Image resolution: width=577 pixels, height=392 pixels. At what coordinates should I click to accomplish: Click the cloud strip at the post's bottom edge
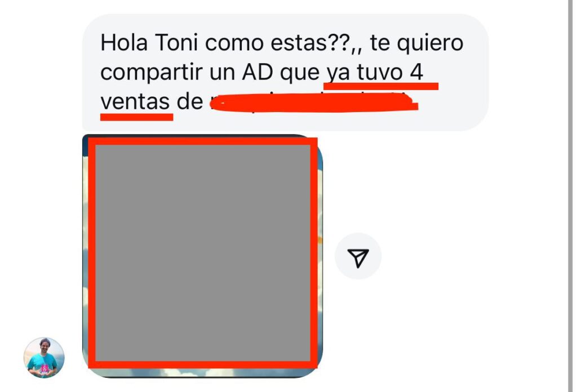(202, 372)
